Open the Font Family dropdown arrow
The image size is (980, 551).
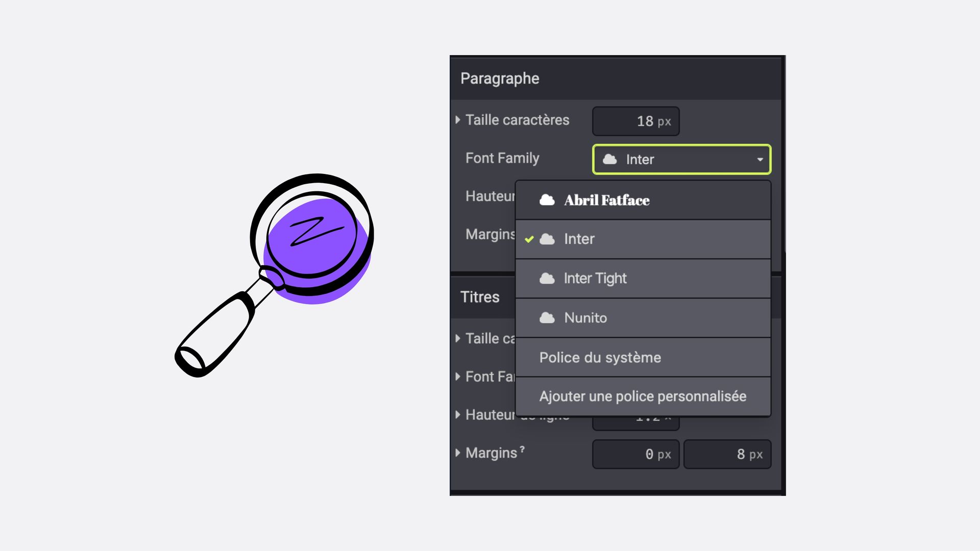[x=759, y=160]
